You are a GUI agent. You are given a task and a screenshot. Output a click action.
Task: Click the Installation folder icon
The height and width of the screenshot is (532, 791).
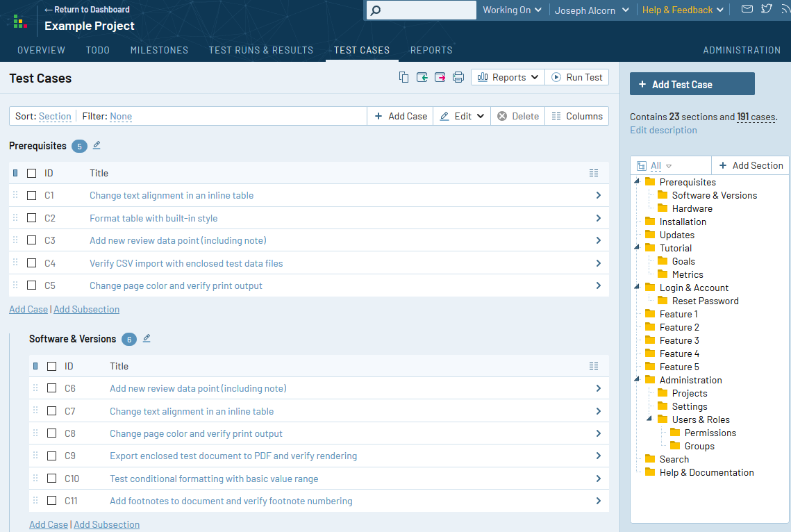pos(650,221)
